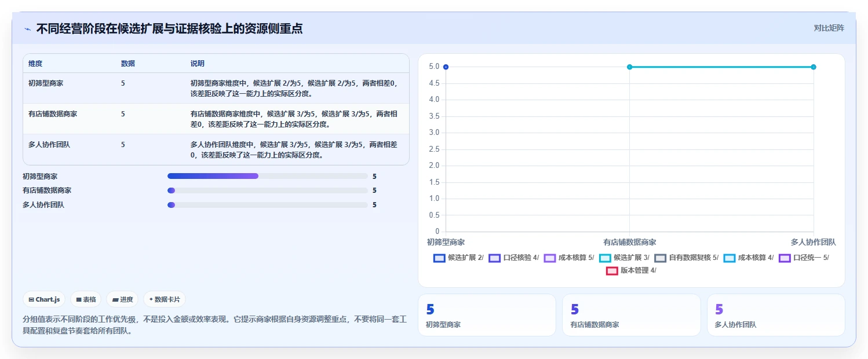Click the 进度 chip
Screen dimensions: 868x359
[x=122, y=299]
